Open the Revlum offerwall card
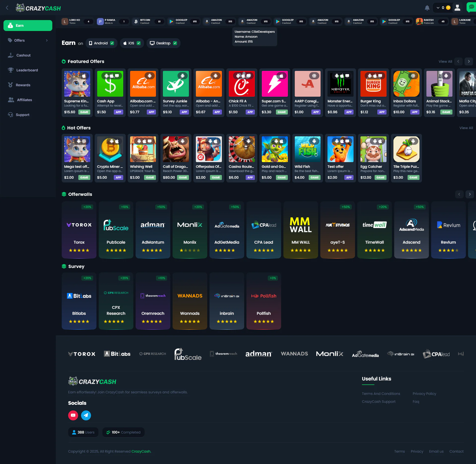 point(448,230)
